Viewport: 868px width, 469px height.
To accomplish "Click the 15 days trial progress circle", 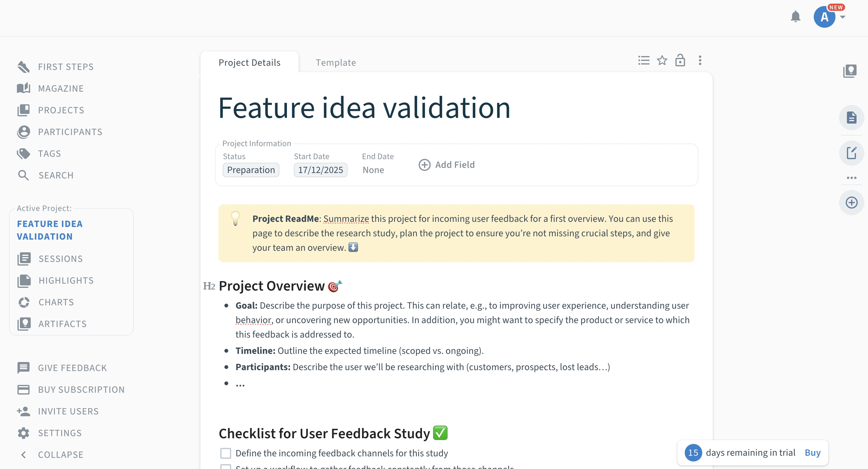I will 693,452.
